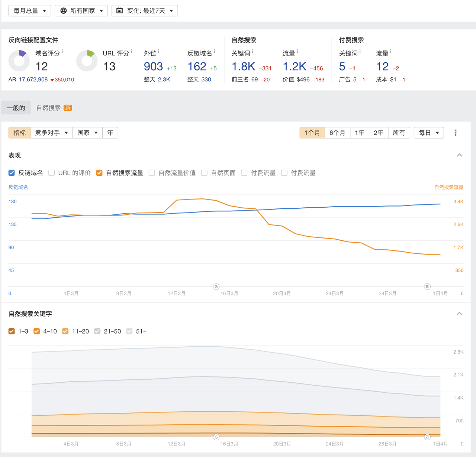Screen dimensions: 476x457
Task: Open the 前三名 69 link
Action: (x=255, y=80)
